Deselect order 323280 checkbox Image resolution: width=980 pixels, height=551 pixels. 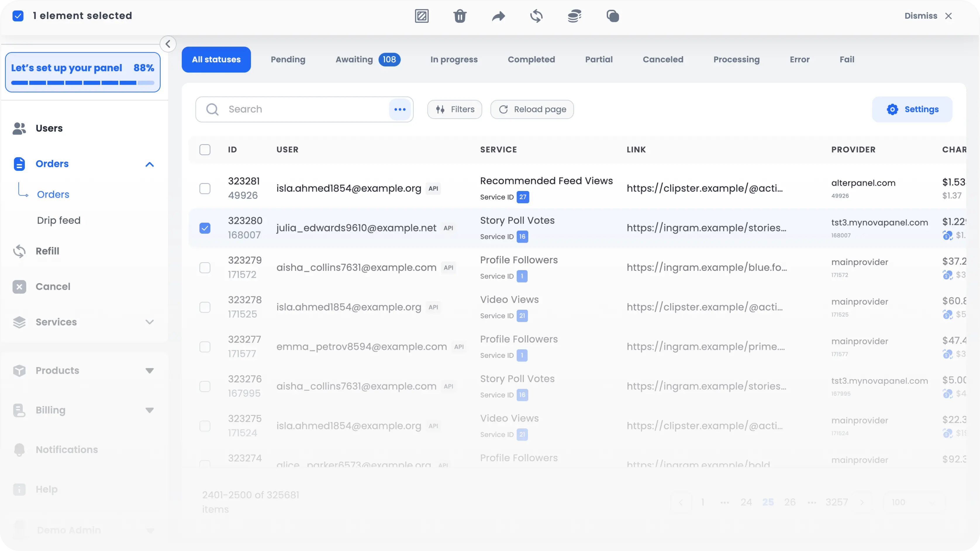pos(205,228)
